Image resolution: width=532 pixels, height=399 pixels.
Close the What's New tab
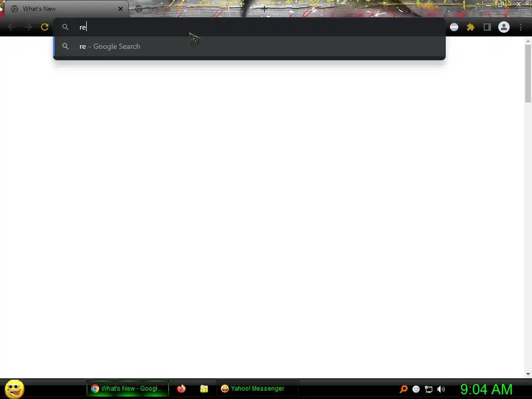(x=121, y=9)
